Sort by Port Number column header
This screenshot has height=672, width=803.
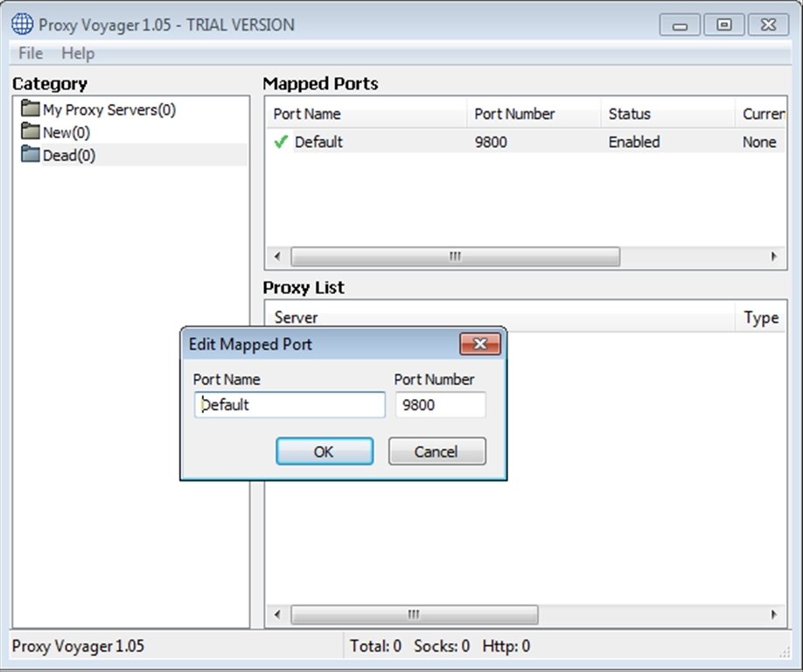[534, 114]
